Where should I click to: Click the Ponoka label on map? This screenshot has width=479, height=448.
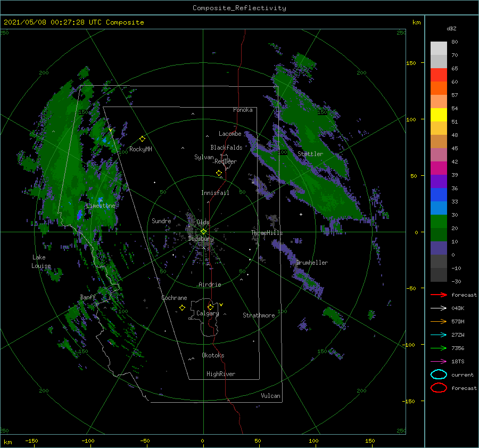(243, 110)
